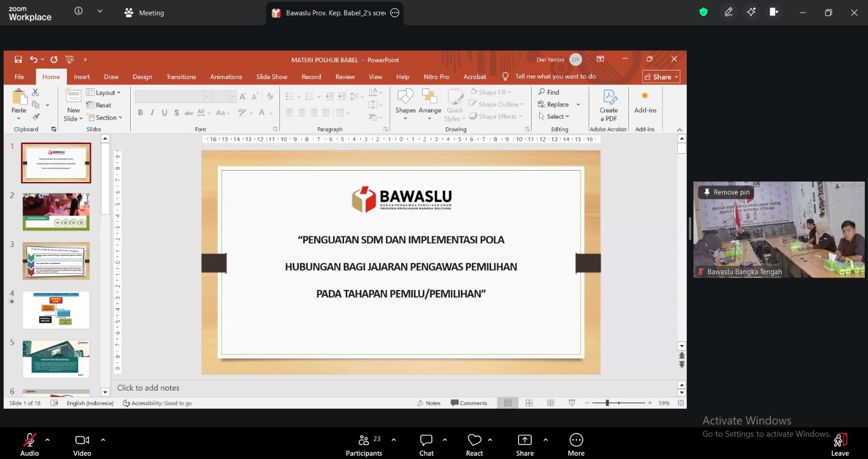Click the Format Painter brush icon
The height and width of the screenshot is (459, 868).
click(x=35, y=117)
